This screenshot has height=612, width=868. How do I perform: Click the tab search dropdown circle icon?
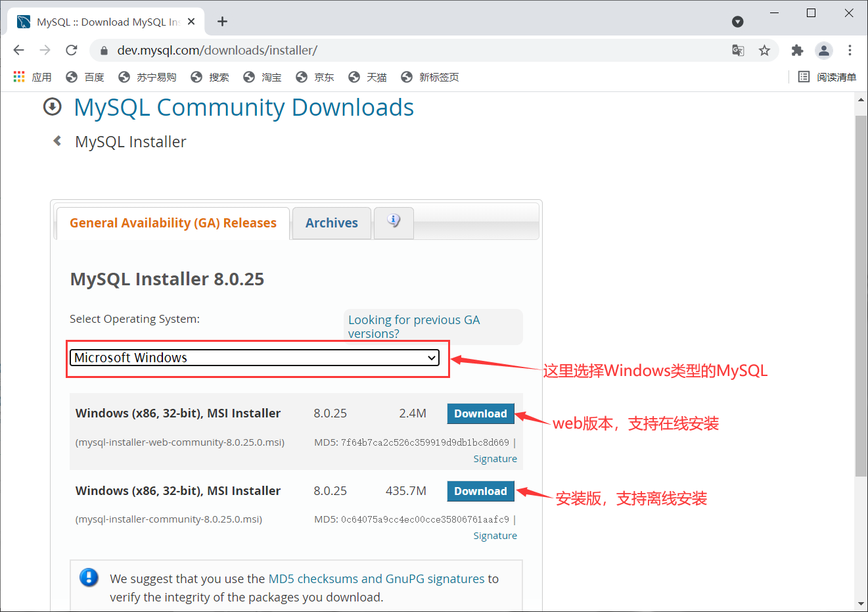click(x=738, y=22)
